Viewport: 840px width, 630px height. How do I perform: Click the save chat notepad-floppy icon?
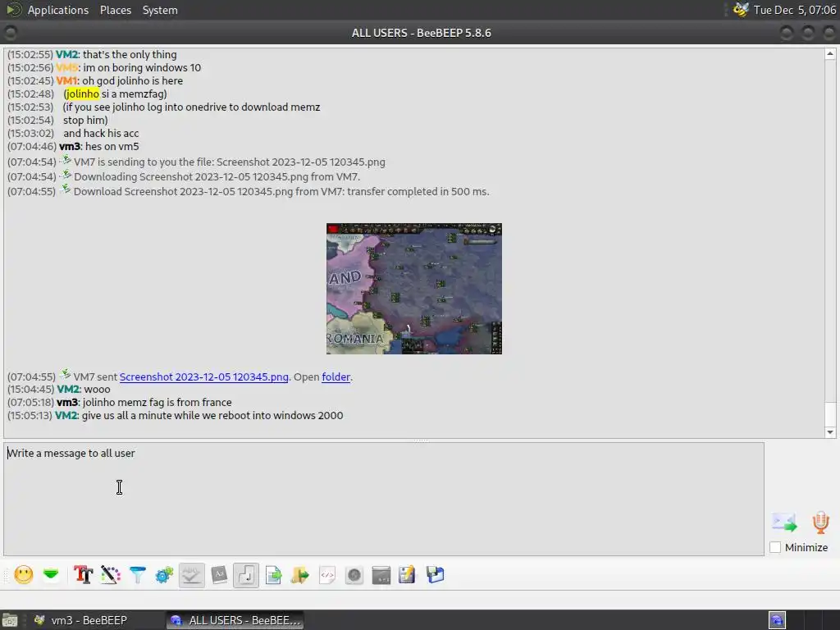pos(407,575)
